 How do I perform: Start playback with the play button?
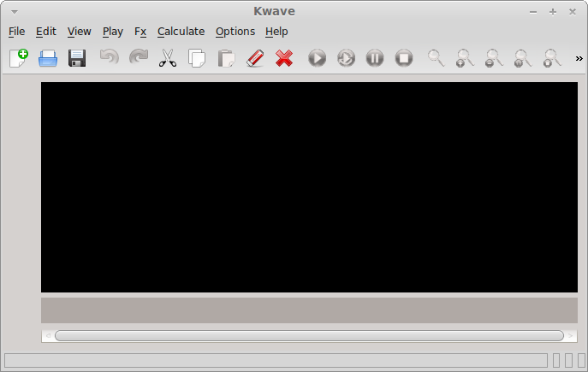pos(317,58)
